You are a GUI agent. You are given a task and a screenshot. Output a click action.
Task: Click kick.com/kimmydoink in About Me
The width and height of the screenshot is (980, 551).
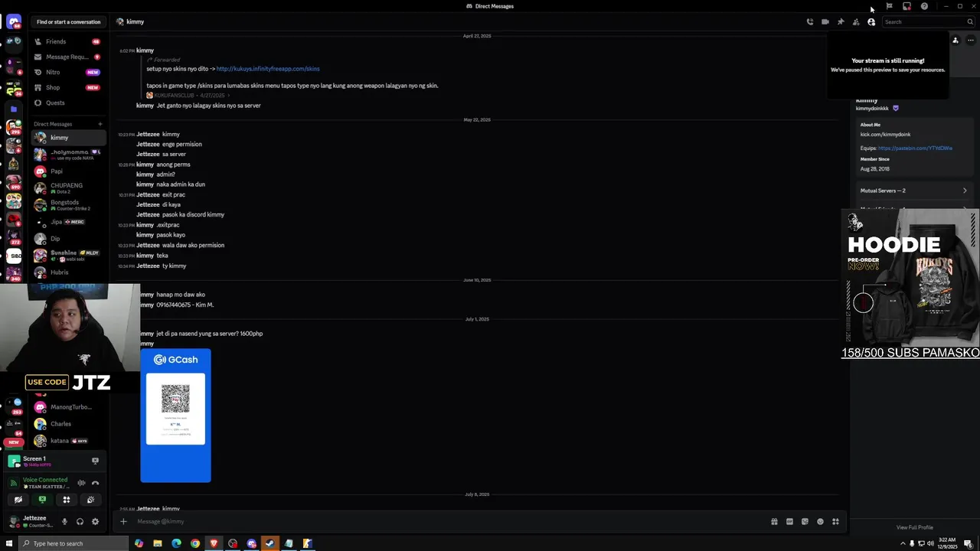point(885,135)
